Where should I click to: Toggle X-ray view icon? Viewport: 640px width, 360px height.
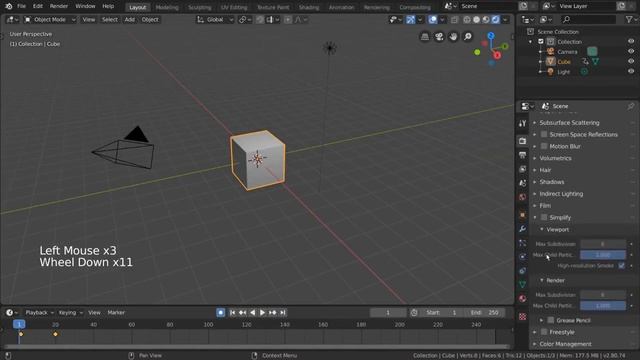point(454,20)
